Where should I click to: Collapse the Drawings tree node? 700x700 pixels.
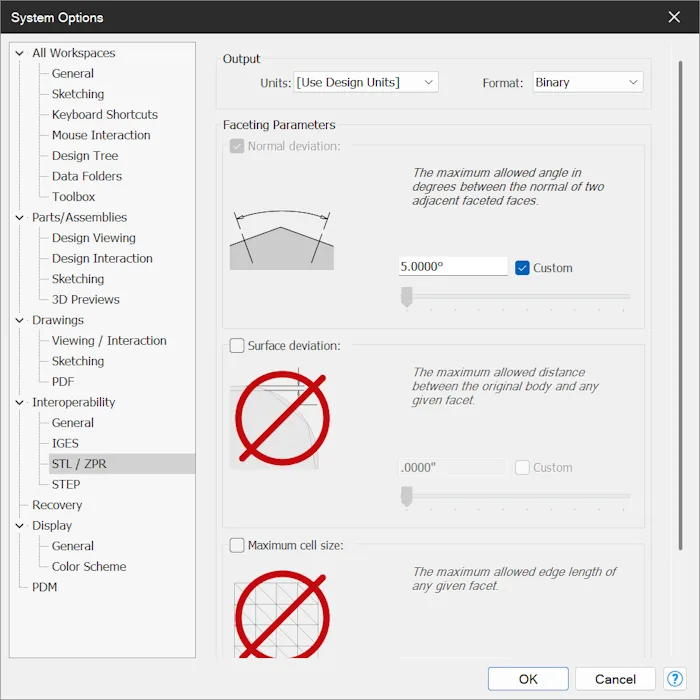(19, 320)
